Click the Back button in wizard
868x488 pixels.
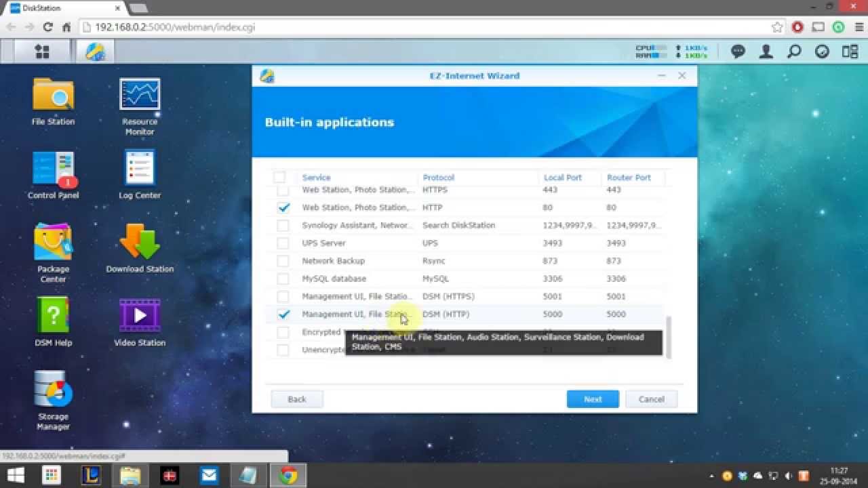[x=297, y=399]
